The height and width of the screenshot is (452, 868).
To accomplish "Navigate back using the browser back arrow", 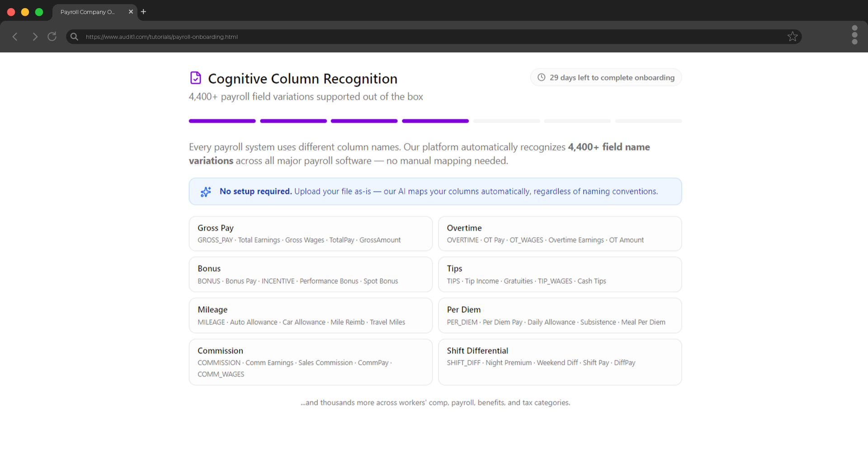I will tap(15, 37).
